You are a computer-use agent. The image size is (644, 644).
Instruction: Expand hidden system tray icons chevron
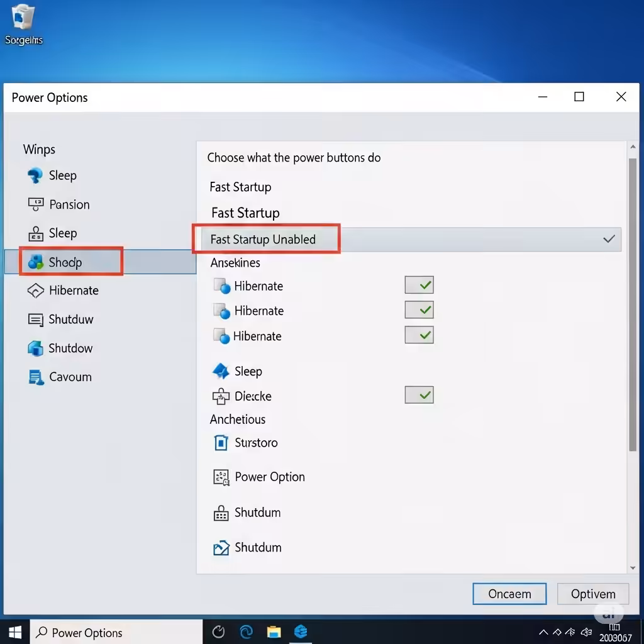pos(543,632)
